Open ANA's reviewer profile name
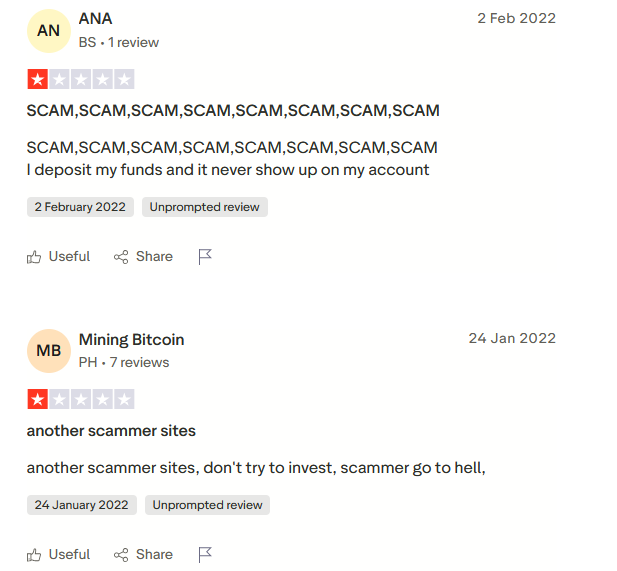The width and height of the screenshot is (617, 571). pyautogui.click(x=96, y=19)
